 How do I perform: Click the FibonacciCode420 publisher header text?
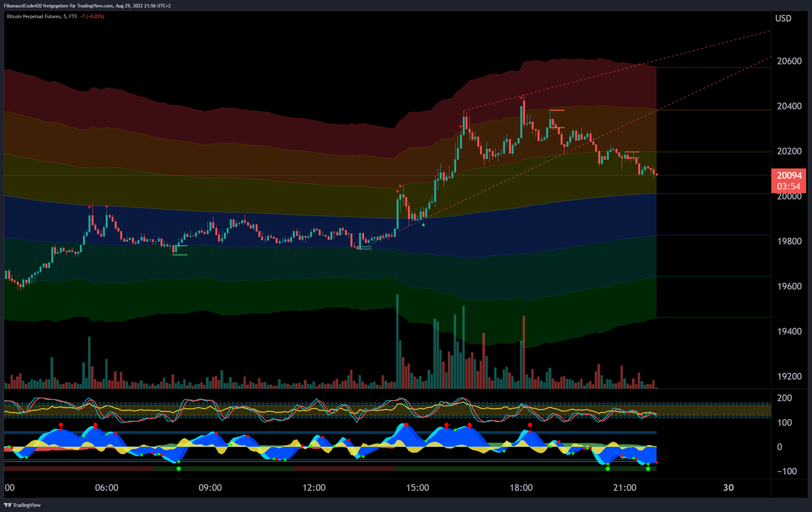[87, 5]
